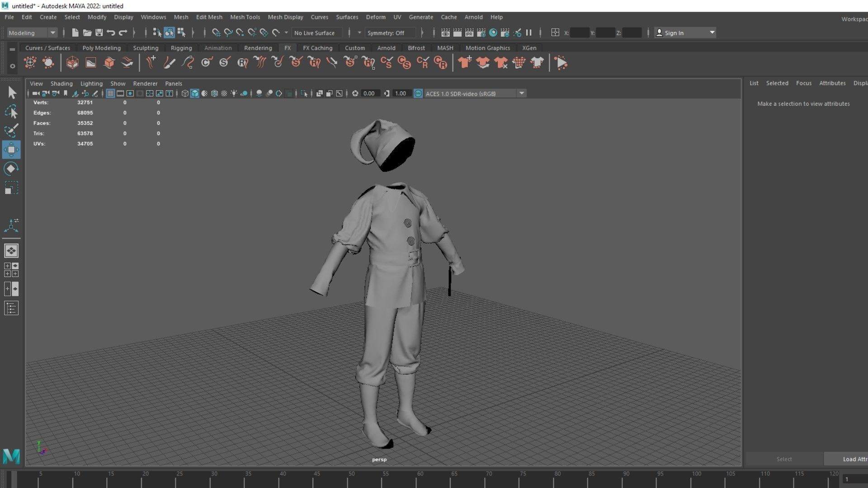868x488 pixels.
Task: Open the Selected menu in Attribute Editor
Action: coord(777,83)
